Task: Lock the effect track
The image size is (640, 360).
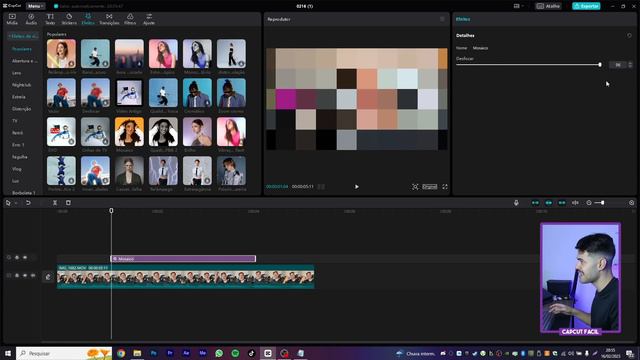Action: pos(17,258)
